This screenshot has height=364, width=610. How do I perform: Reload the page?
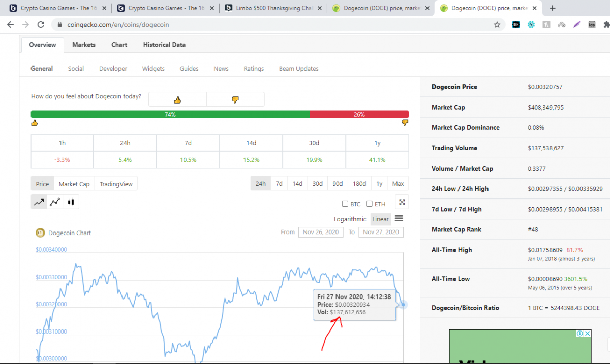pyautogui.click(x=41, y=24)
